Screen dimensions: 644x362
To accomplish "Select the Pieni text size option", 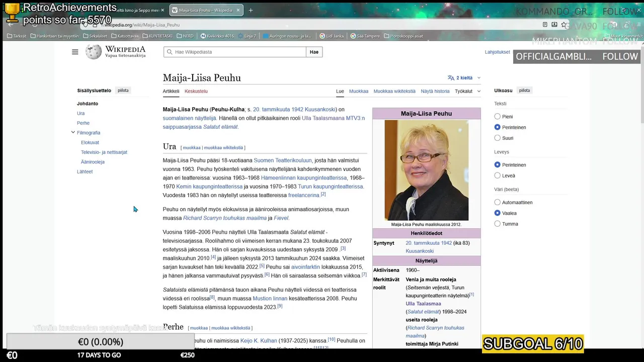I will pos(498,117).
